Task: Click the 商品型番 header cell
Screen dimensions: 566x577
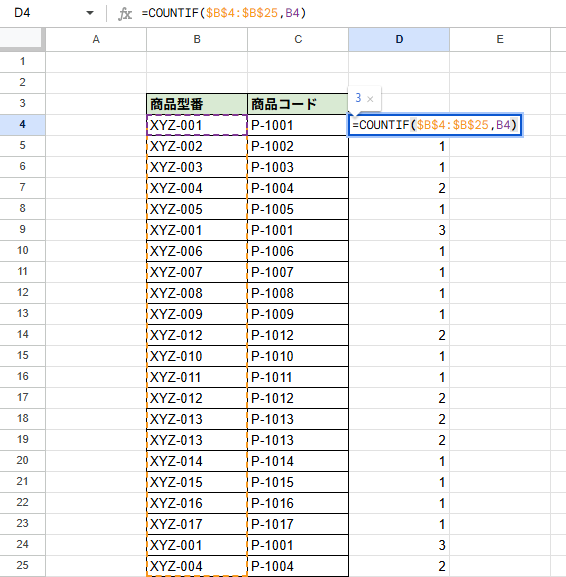Action: tap(197, 104)
